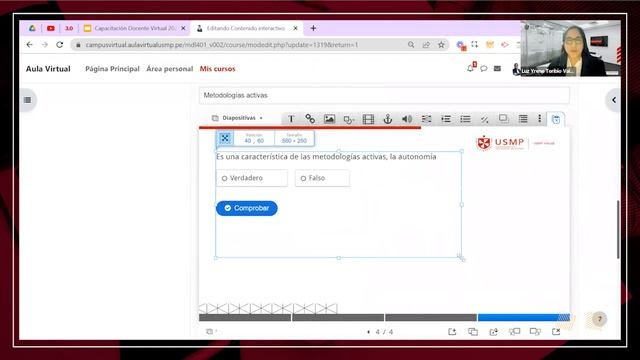
Task: Insert audio with the speaker icon
Action: coord(407,119)
